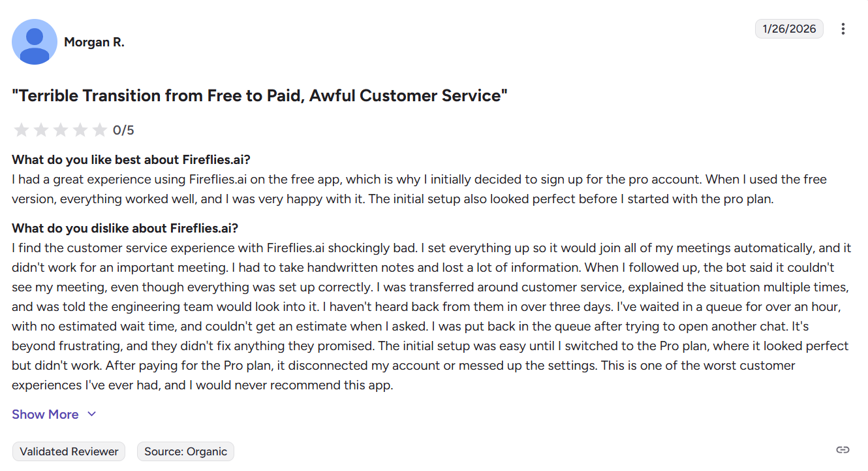Click the second rating star

click(41, 129)
